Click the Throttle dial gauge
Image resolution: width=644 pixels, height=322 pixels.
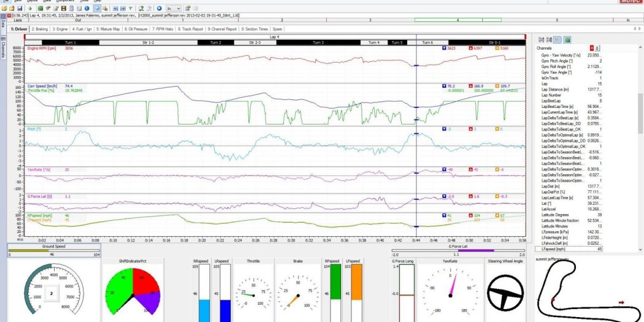click(x=253, y=293)
